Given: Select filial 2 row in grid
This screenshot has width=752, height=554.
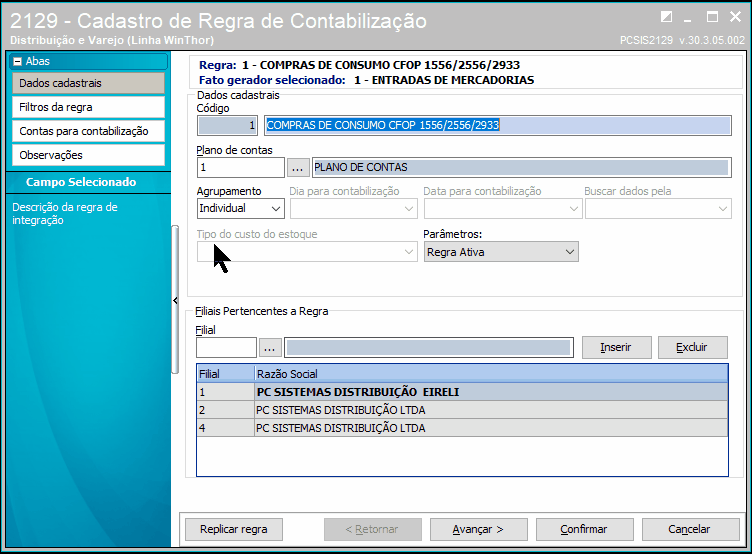Looking at the screenshot, I should (x=462, y=410).
